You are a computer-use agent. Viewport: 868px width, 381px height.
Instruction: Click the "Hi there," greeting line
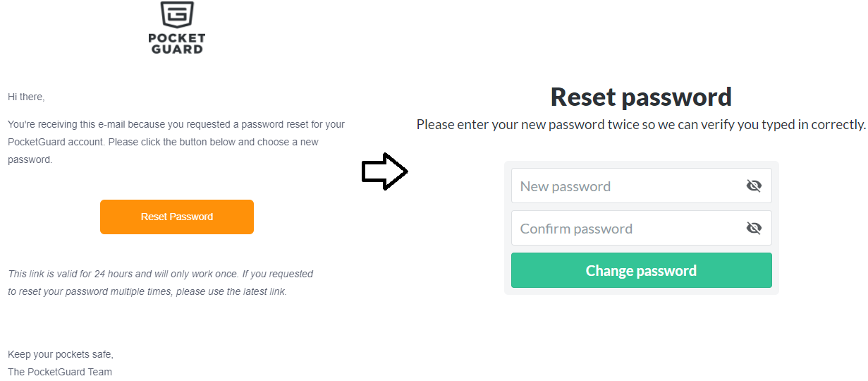point(26,97)
